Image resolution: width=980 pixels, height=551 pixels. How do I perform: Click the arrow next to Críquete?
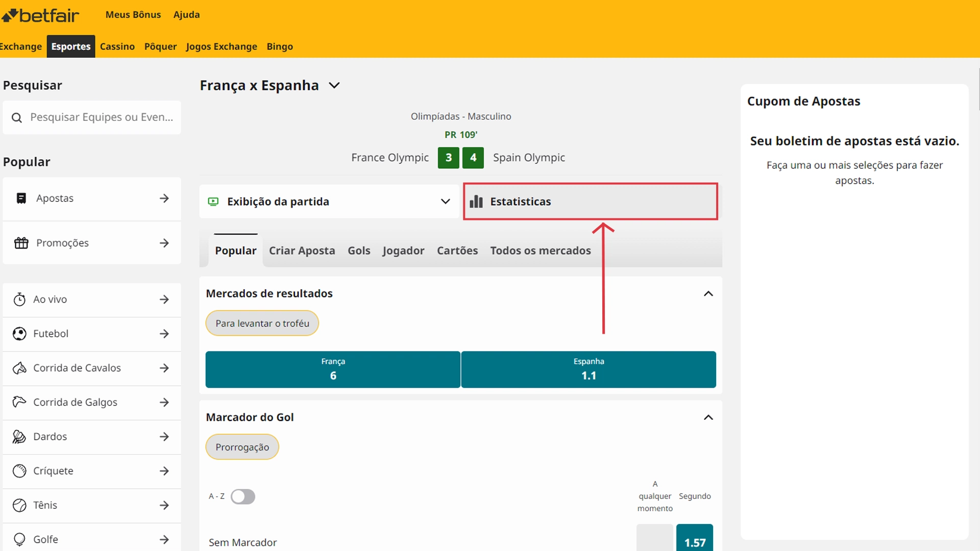pyautogui.click(x=164, y=471)
